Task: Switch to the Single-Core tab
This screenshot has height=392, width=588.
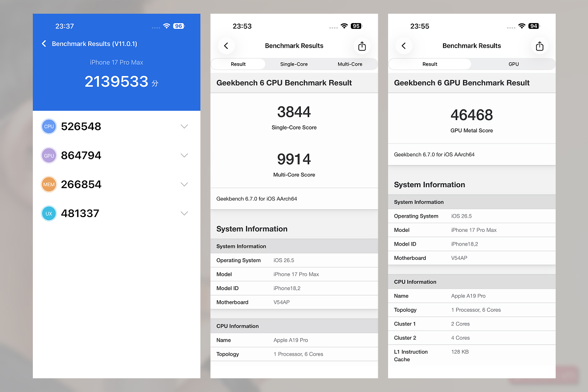Action: 294,64
